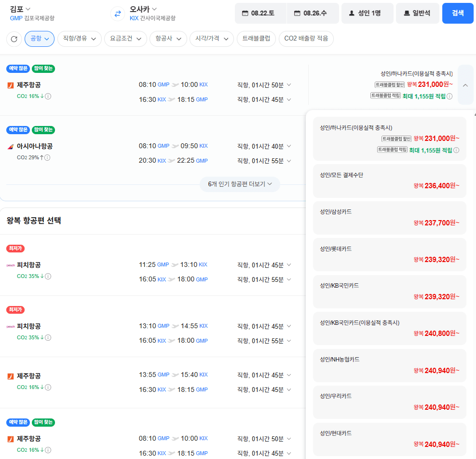This screenshot has width=476, height=459.
Task: Open CO2 info icon for 13:10 피치항공
Action: (x=48, y=337)
